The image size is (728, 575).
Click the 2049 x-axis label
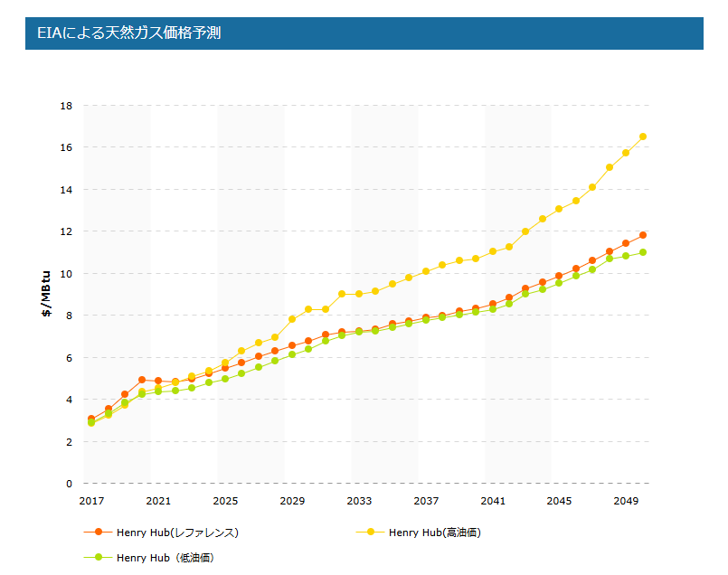pyautogui.click(x=626, y=501)
